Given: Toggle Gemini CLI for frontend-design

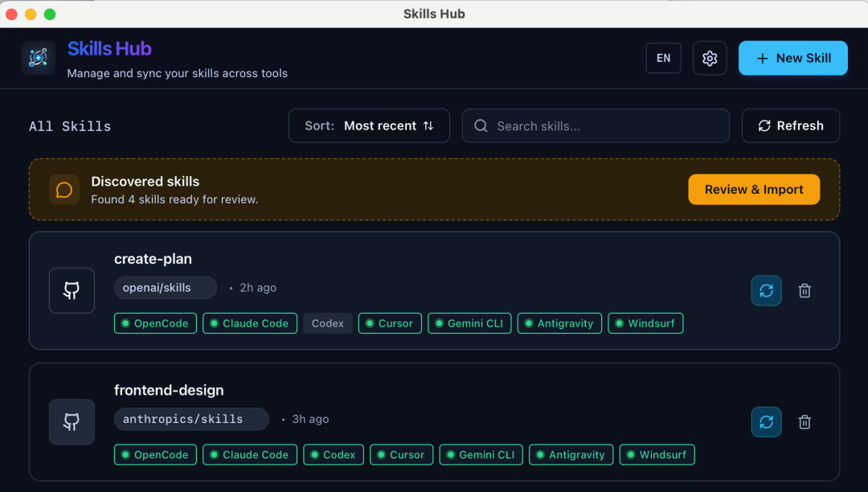Looking at the screenshot, I should pyautogui.click(x=481, y=455).
